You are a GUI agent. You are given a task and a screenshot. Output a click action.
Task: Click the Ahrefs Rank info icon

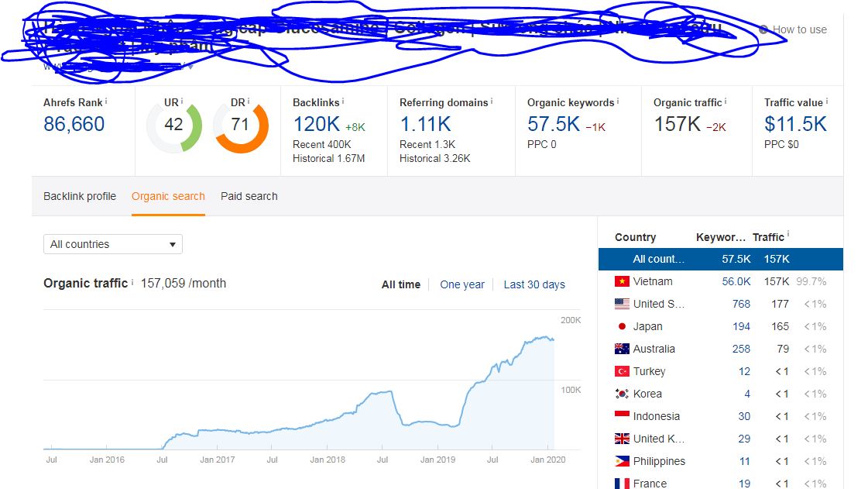point(106,102)
